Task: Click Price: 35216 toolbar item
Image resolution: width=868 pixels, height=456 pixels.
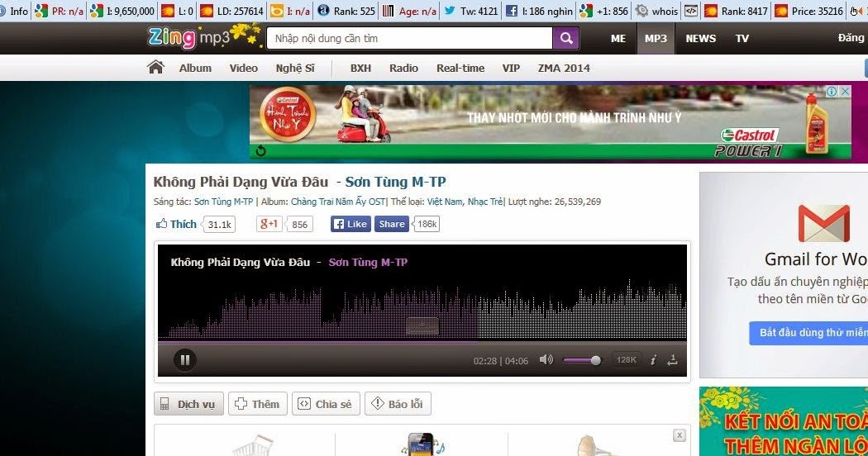Action: click(808, 11)
